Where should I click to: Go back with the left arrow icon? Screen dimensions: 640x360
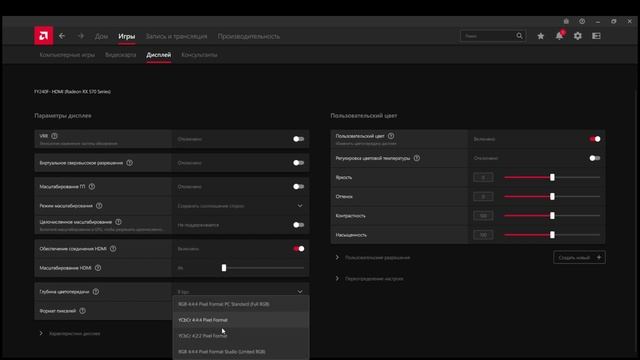coord(62,36)
